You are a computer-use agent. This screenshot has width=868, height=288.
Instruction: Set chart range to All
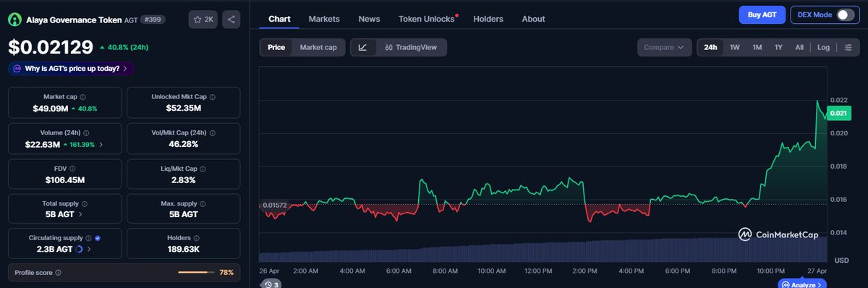tap(799, 48)
